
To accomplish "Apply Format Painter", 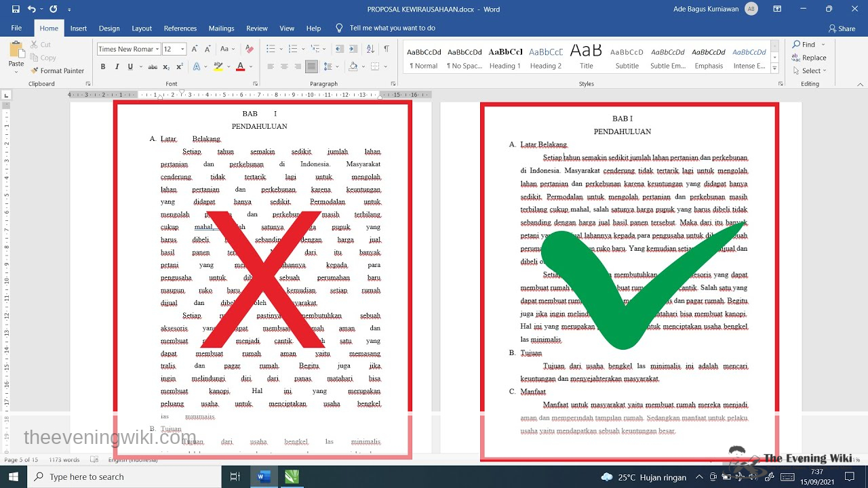I will [x=57, y=70].
